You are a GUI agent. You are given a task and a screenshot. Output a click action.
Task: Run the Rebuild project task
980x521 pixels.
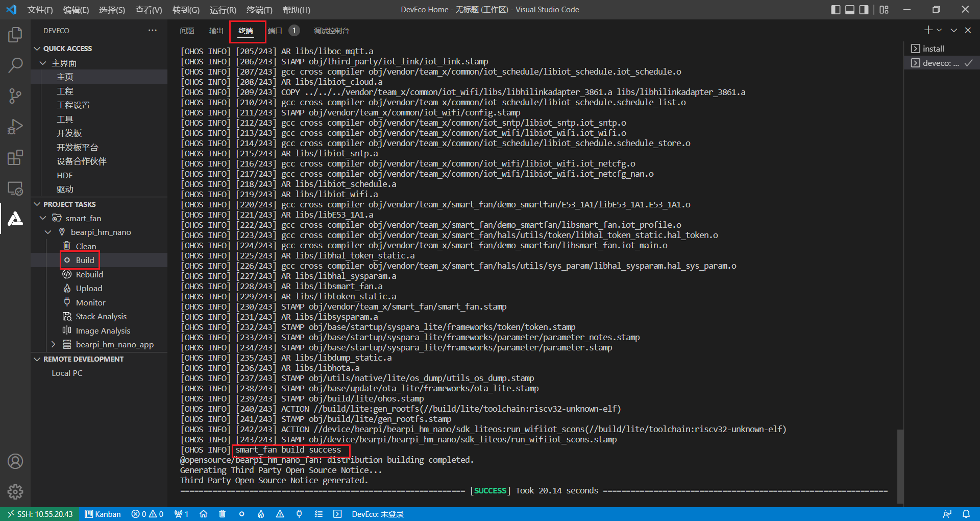pos(89,274)
